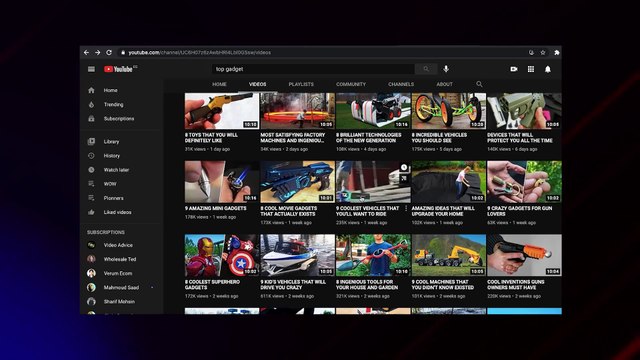Click the lock icon in address bar
Screen dimensions: 640x360
coord(123,52)
